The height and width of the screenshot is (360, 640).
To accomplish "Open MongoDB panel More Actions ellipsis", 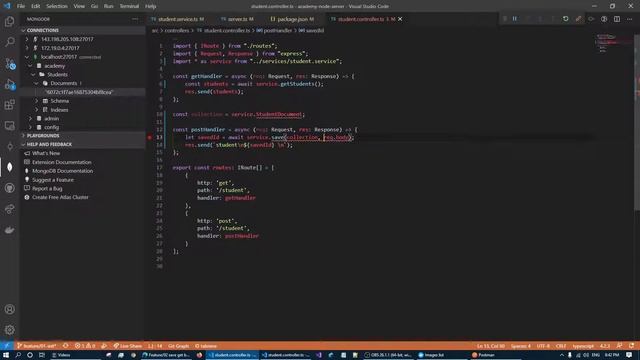I will [135, 19].
